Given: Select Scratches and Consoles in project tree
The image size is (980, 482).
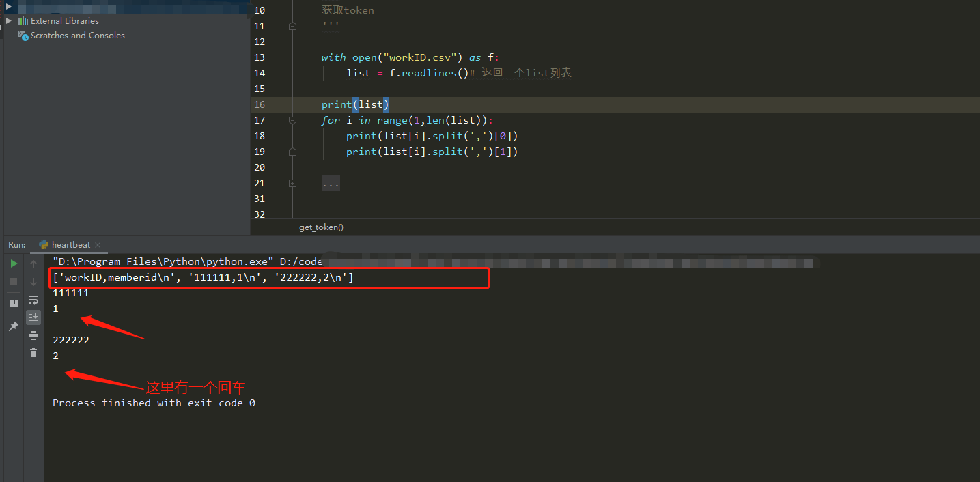Looking at the screenshot, I should [x=78, y=35].
